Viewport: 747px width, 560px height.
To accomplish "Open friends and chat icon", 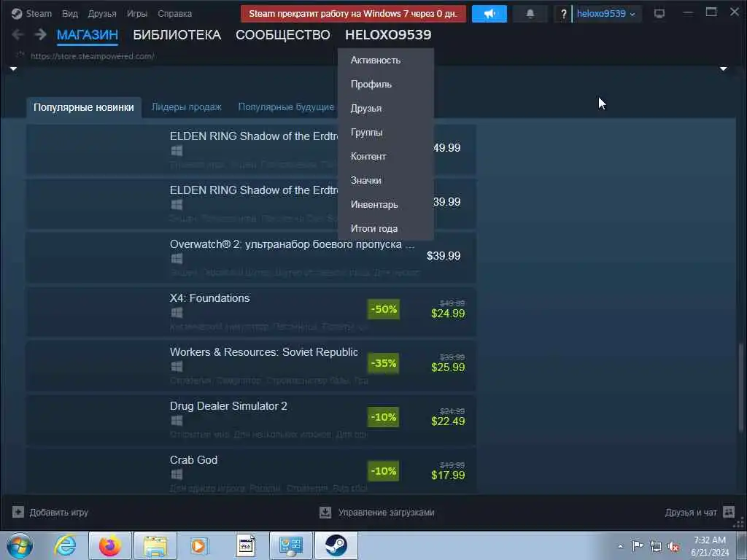I will point(729,512).
